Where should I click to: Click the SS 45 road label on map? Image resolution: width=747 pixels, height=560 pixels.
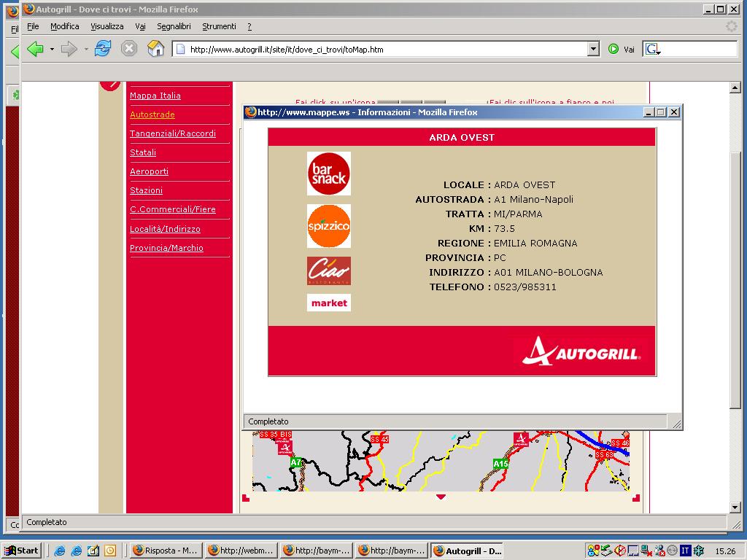point(379,439)
